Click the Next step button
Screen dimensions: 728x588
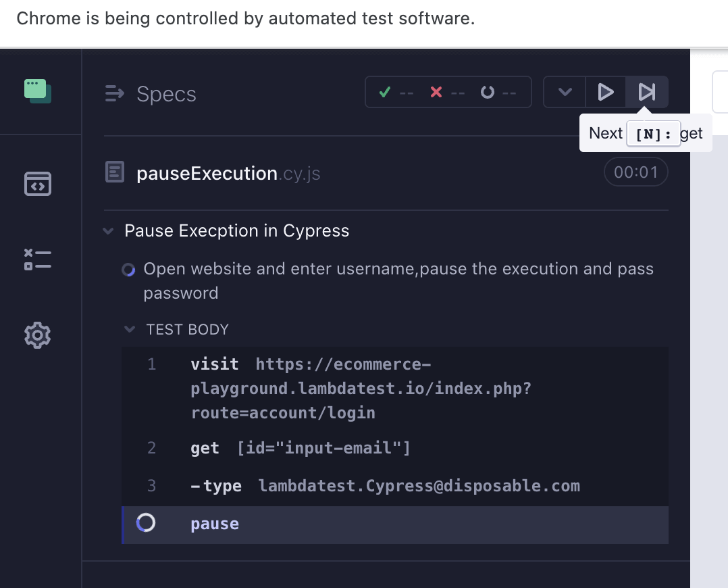click(647, 92)
